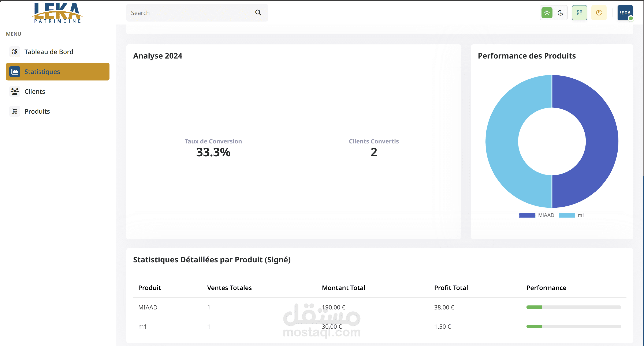The image size is (644, 346).
Task: Click the yellow pie chart icon
Action: [599, 13]
